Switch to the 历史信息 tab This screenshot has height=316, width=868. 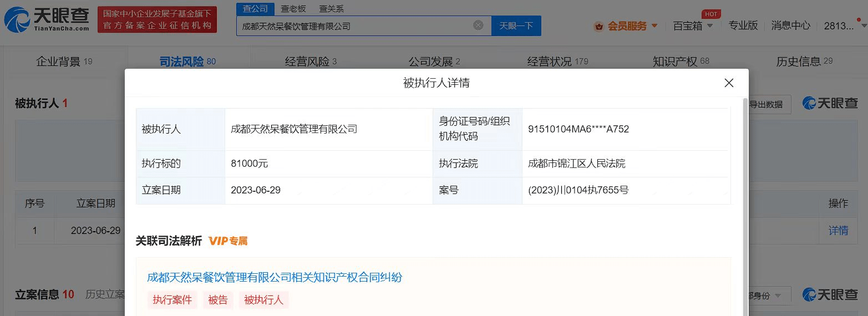tap(805, 62)
